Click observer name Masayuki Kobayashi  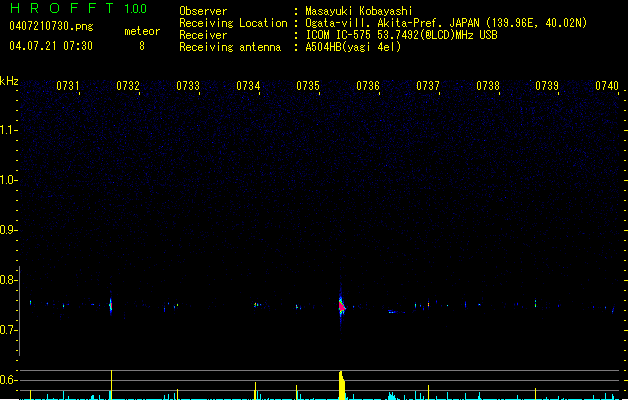[359, 11]
